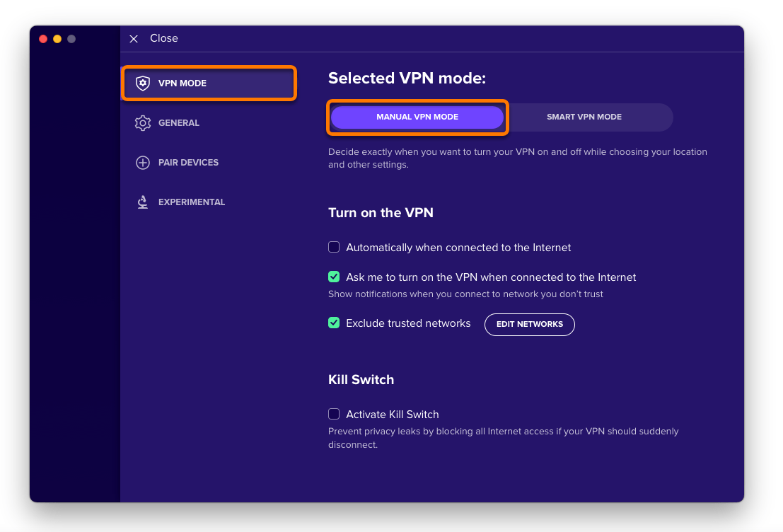Enable automatic VPN when connected to Internet
783x532 pixels.
point(333,247)
